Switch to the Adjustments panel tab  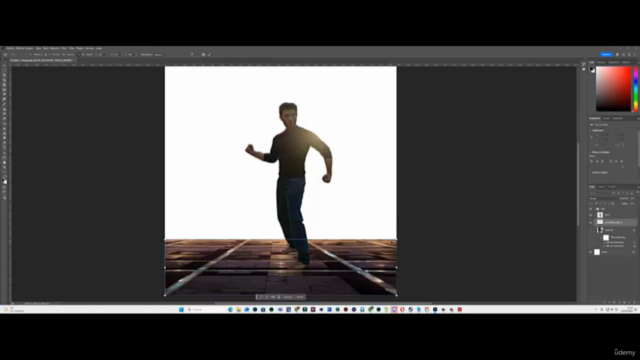point(607,118)
